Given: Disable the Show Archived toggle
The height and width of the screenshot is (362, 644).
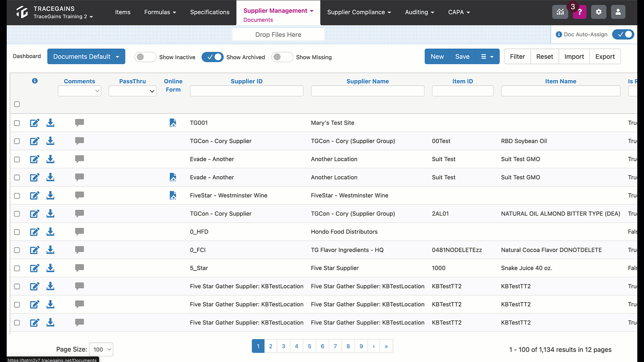Looking at the screenshot, I should point(213,57).
